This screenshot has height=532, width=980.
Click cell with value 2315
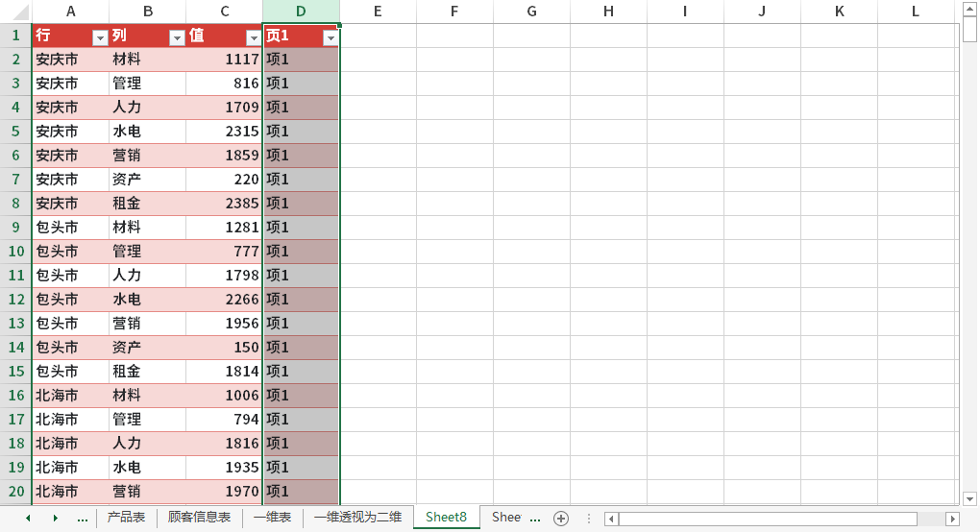point(225,132)
